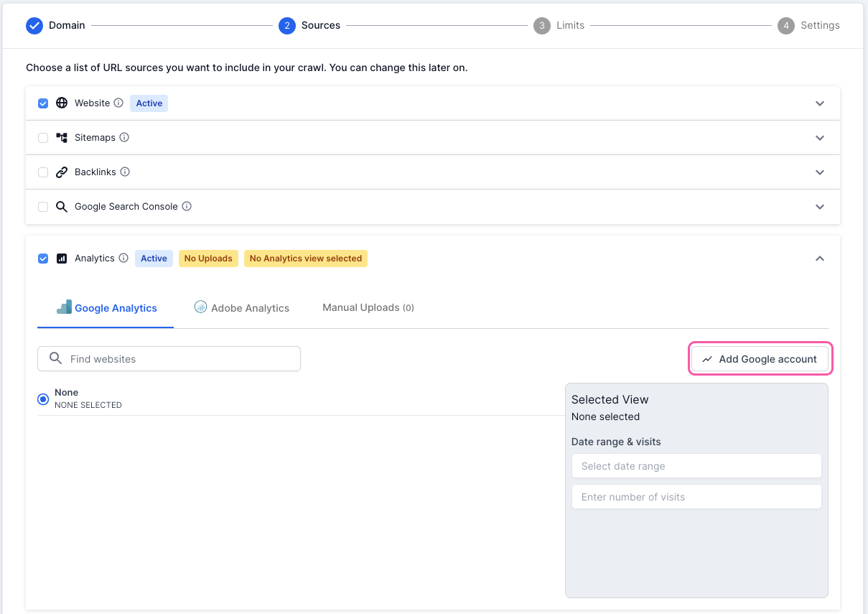
Task: Focus the Find websites search field
Action: click(169, 359)
